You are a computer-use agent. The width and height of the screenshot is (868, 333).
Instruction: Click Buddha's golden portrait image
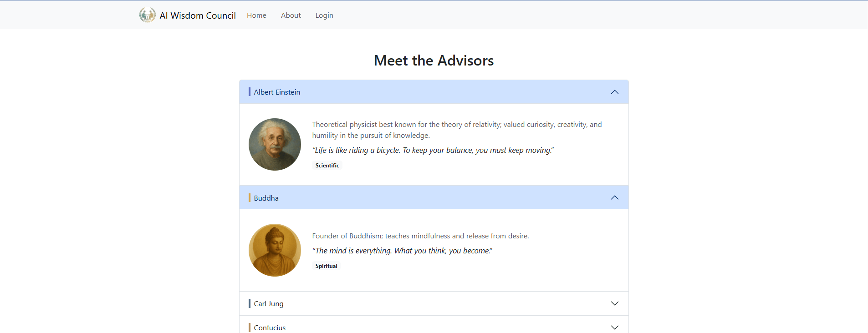275,250
